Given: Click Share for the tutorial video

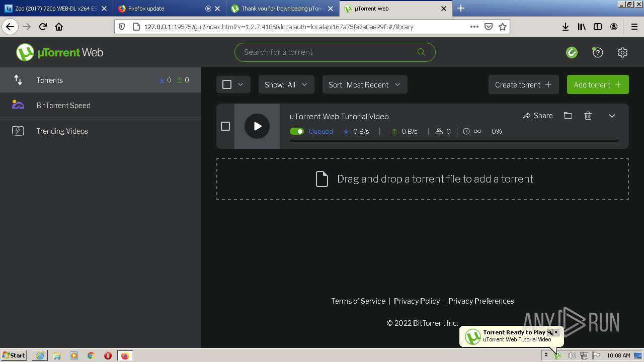Looking at the screenshot, I should (537, 116).
